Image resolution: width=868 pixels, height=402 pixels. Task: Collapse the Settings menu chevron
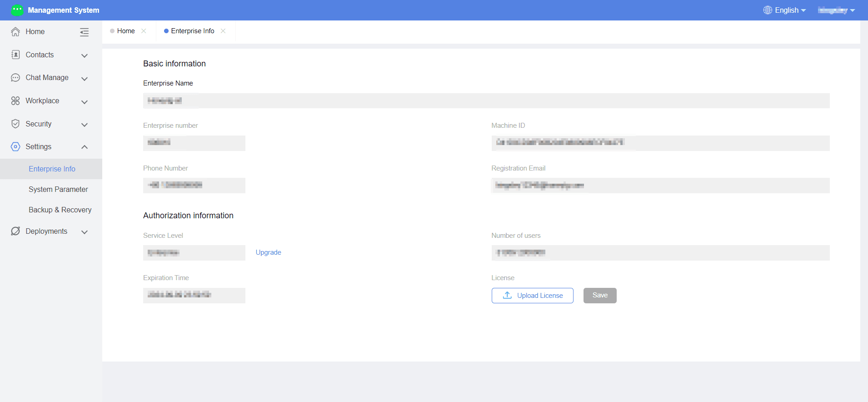[x=84, y=147]
